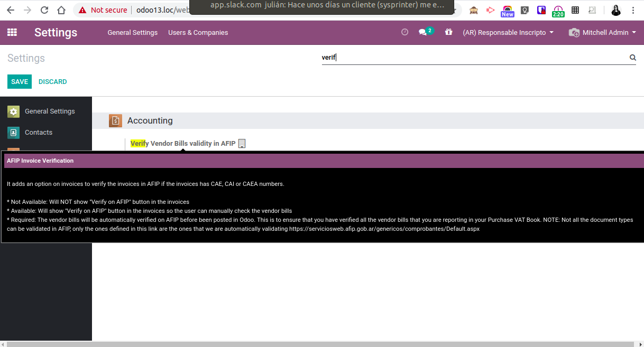Click the red video recorder extension icon
644x347 pixels.
pyautogui.click(x=491, y=10)
